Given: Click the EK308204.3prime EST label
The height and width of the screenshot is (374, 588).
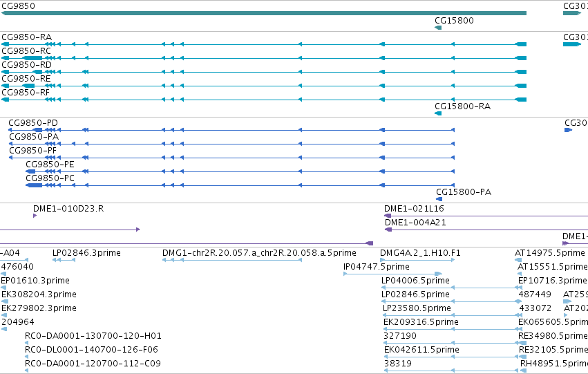Looking at the screenshot, I should click(39, 295).
